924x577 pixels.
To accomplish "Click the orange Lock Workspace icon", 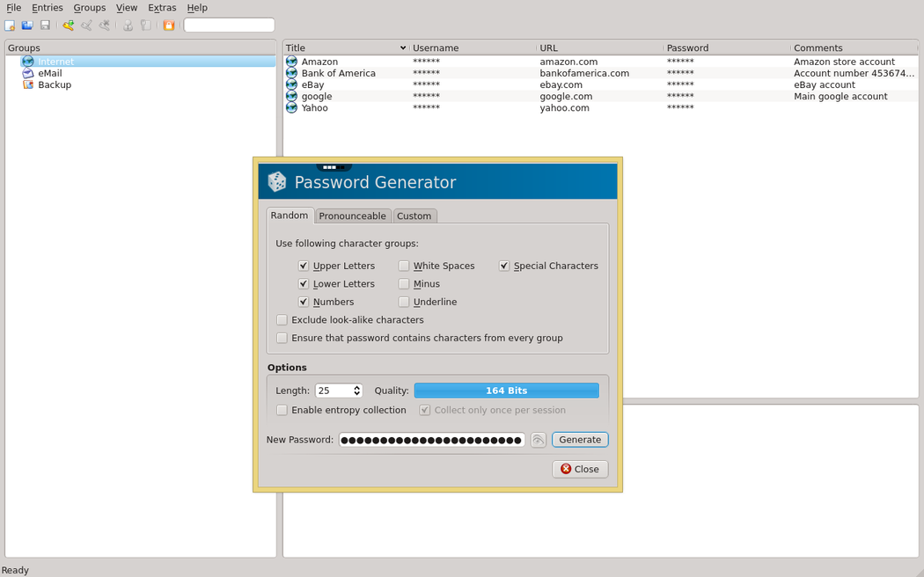I will click(168, 26).
